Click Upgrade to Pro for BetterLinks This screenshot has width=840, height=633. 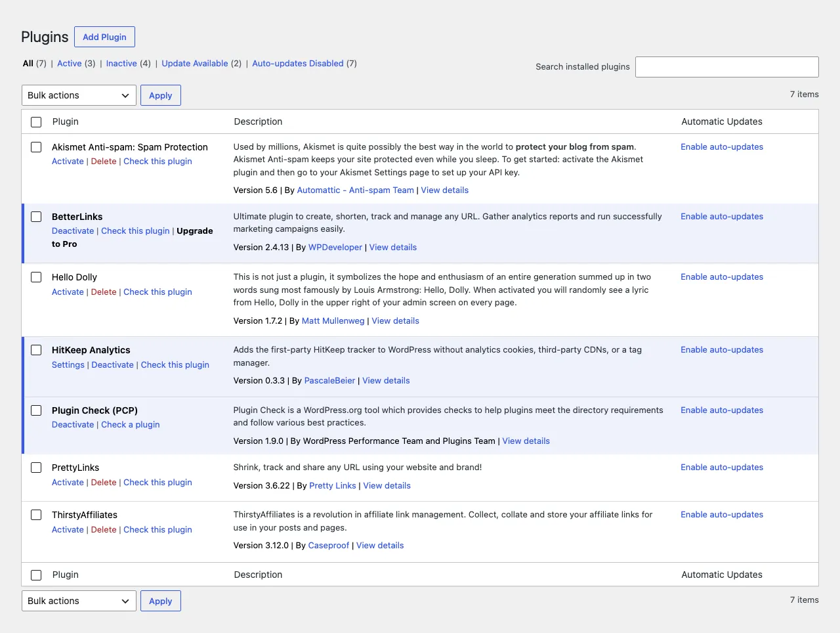133,238
